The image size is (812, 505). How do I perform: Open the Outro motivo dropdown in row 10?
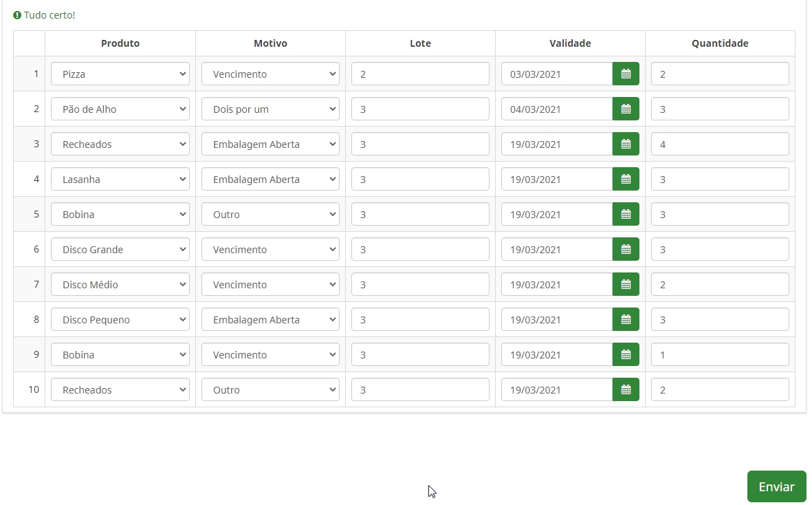[270, 389]
